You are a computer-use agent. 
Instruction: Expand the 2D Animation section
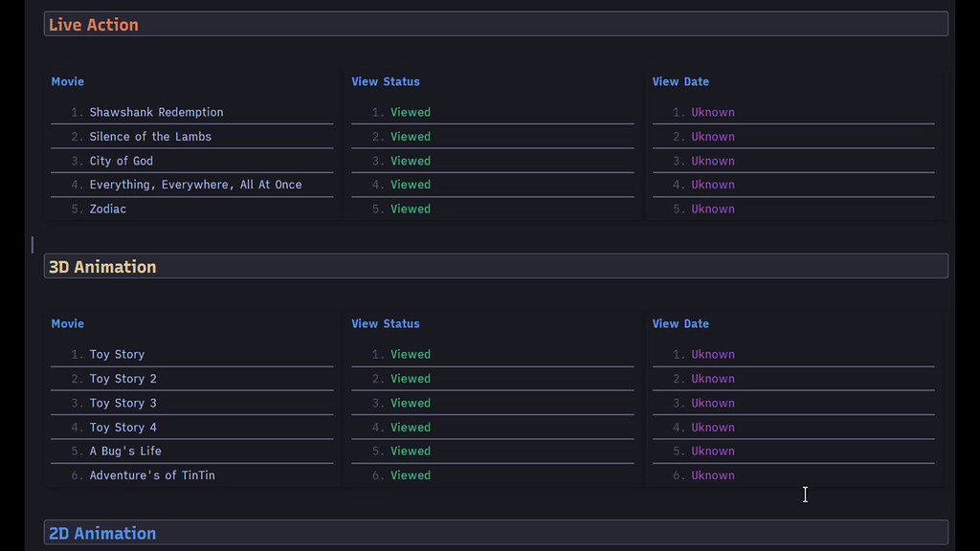pyautogui.click(x=101, y=533)
